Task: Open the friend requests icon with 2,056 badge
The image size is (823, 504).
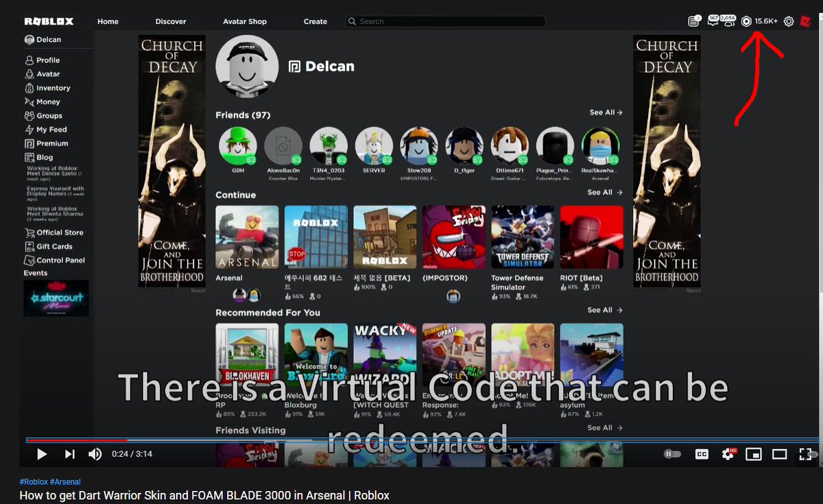Action: coord(728,21)
